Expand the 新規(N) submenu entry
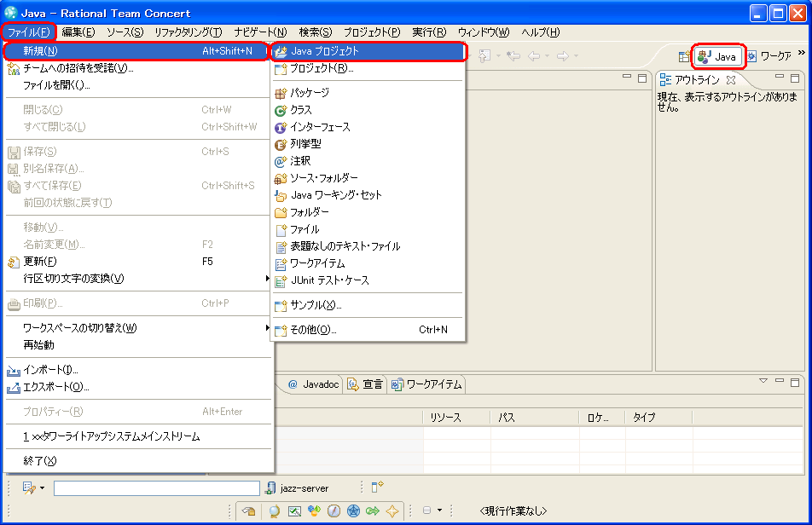The width and height of the screenshot is (812, 525). pyautogui.click(x=138, y=51)
